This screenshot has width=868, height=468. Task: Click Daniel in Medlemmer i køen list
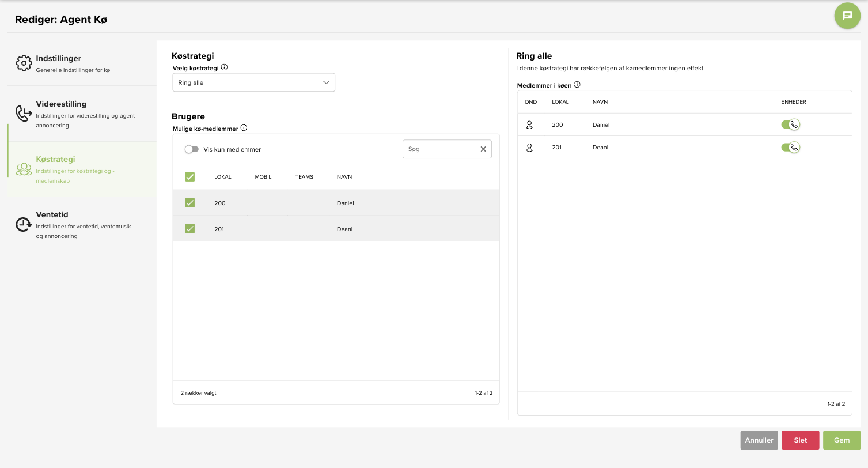tap(601, 125)
